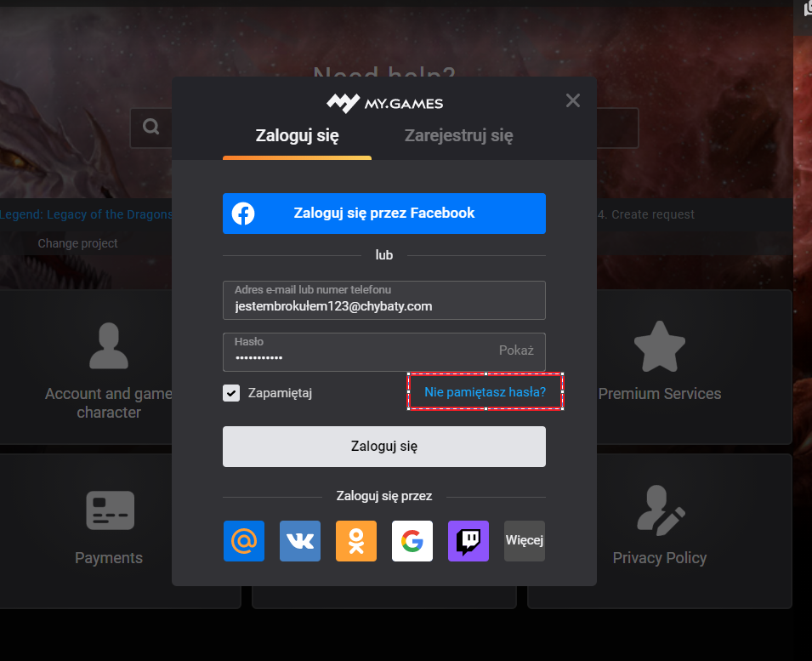Toggle the Zapamiętaj checkbox
This screenshot has width=812, height=661.
tap(231, 393)
